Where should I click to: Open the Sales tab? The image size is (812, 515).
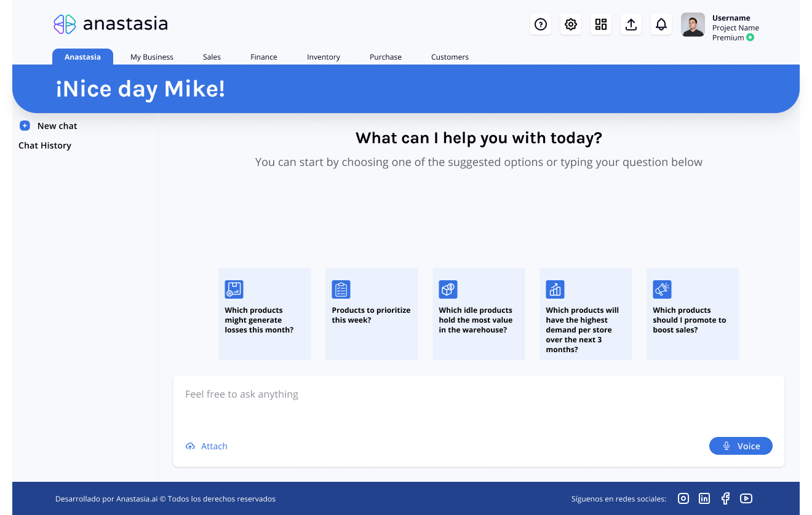212,57
